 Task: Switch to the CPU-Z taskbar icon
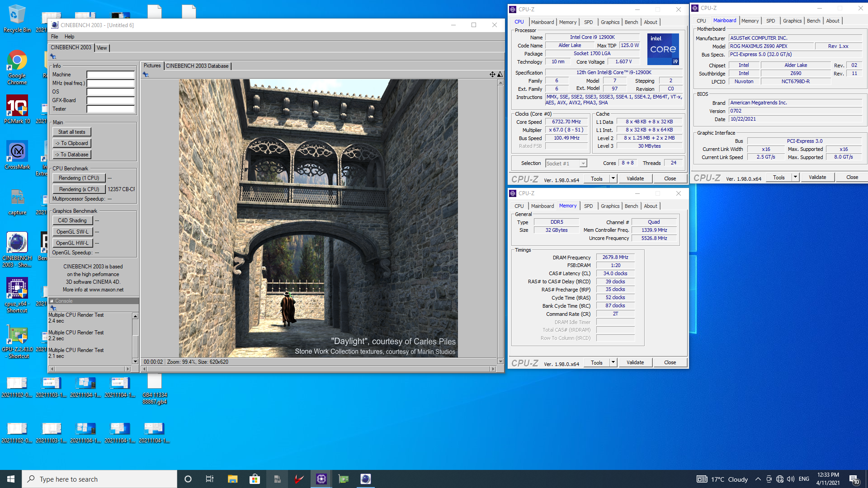click(x=321, y=479)
